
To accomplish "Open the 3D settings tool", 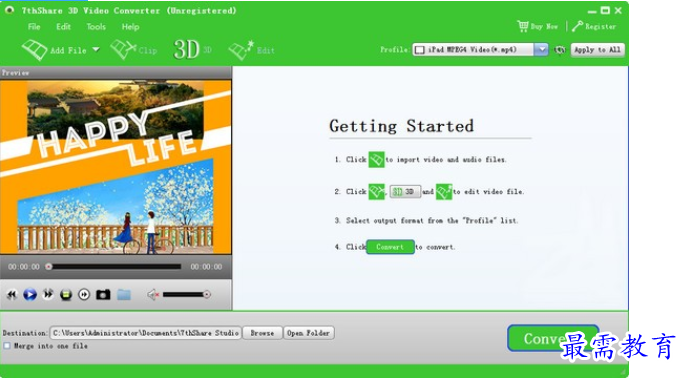I will tap(192, 50).
